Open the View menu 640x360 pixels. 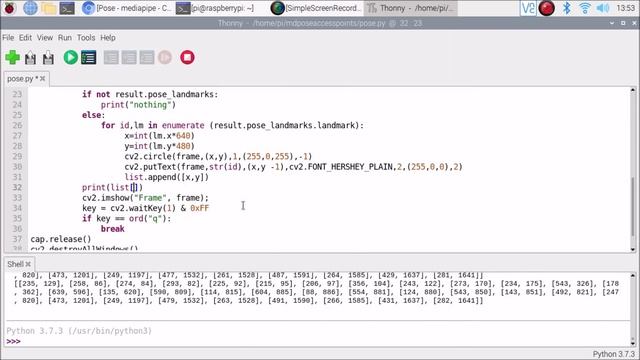(x=44, y=38)
